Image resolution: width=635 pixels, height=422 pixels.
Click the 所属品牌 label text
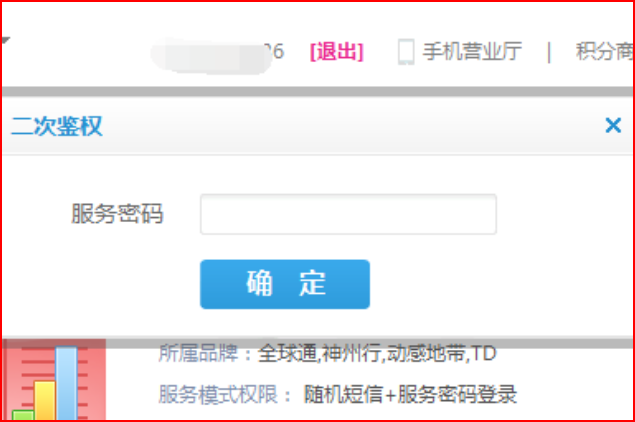pyautogui.click(x=198, y=353)
